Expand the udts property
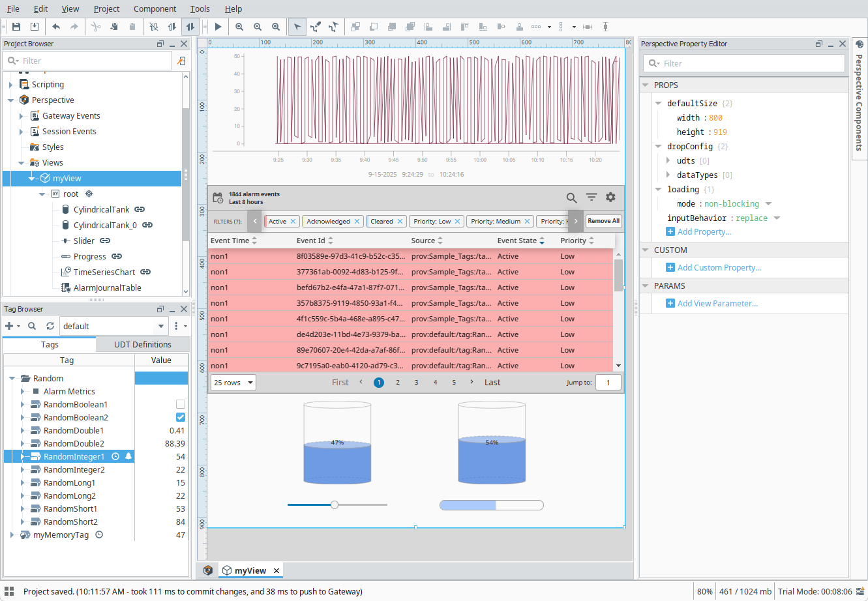Viewport: 868px width, 601px height. click(x=668, y=160)
